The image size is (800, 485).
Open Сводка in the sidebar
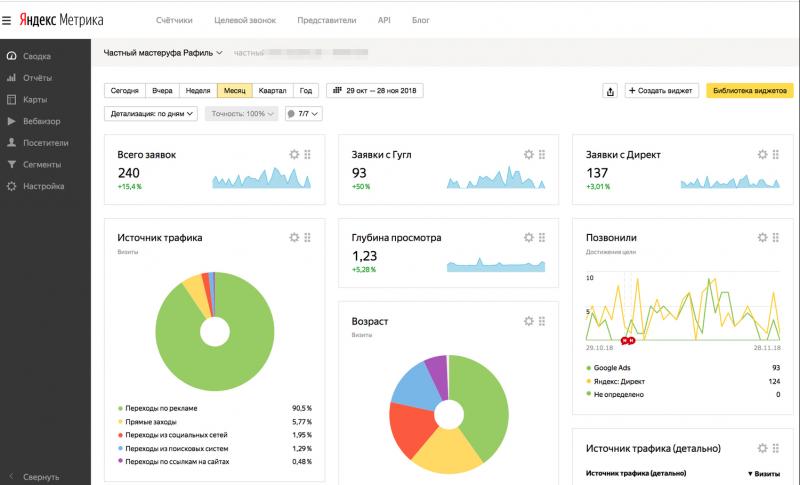pyautogui.click(x=37, y=56)
